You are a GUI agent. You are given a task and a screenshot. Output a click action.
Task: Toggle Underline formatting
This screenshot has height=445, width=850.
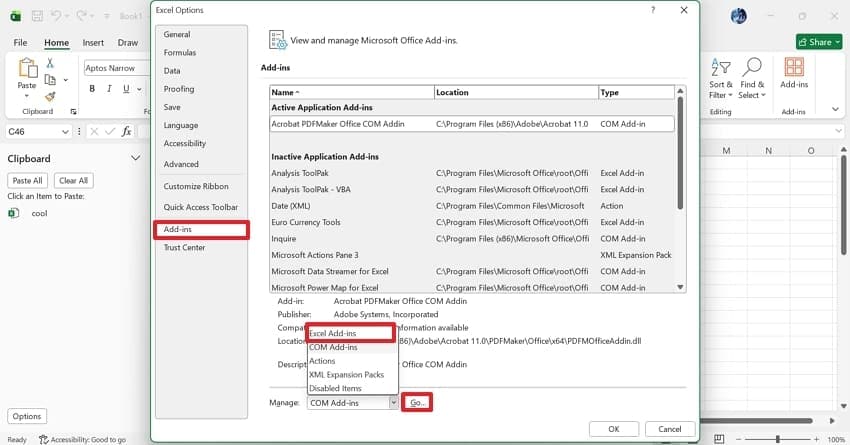[x=126, y=88]
